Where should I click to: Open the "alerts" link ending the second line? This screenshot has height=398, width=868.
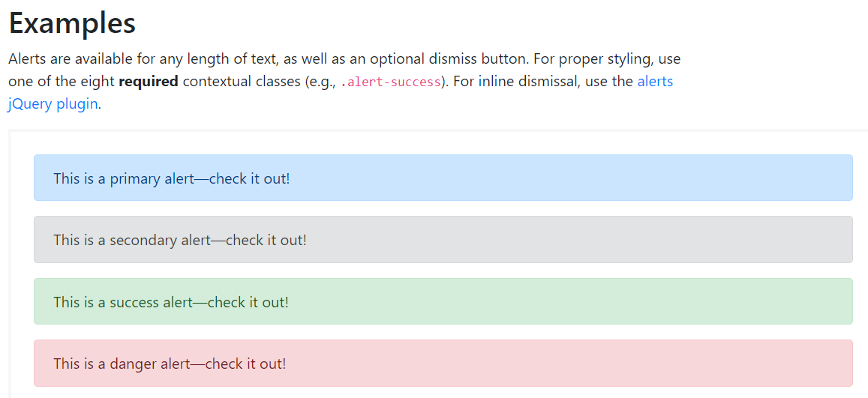coord(655,82)
